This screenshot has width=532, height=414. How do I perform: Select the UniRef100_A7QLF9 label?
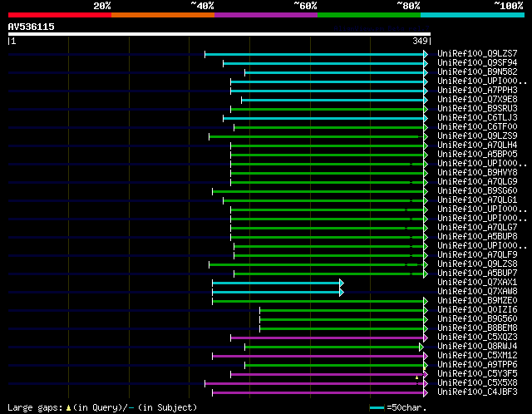click(477, 255)
